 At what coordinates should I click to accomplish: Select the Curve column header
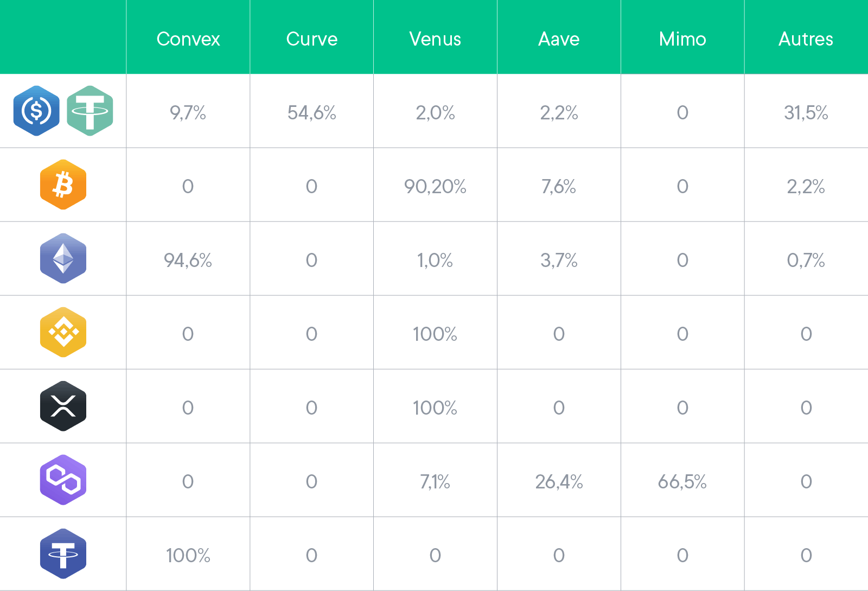click(x=312, y=39)
